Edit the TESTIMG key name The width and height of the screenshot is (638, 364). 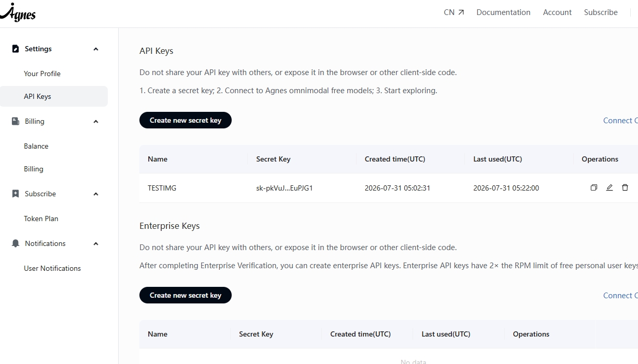tap(609, 187)
